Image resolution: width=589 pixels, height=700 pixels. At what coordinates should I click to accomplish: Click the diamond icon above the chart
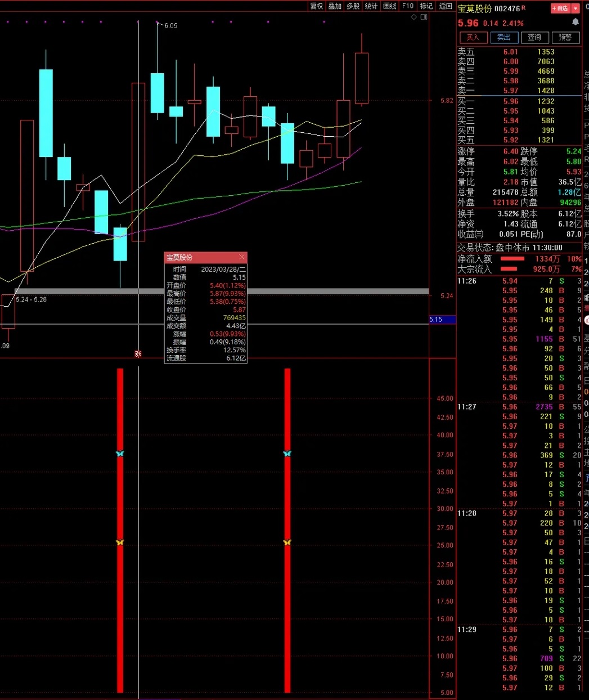click(x=414, y=17)
